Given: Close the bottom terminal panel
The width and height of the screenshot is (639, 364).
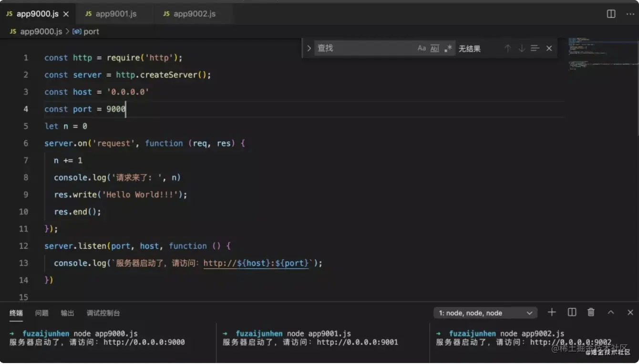Looking at the screenshot, I should 630,313.
